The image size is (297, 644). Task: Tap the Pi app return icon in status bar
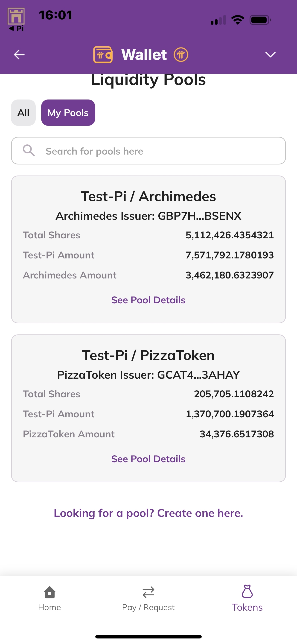click(16, 20)
